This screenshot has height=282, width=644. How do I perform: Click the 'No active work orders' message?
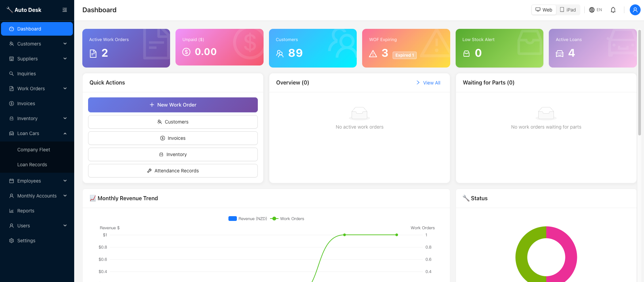point(359,127)
